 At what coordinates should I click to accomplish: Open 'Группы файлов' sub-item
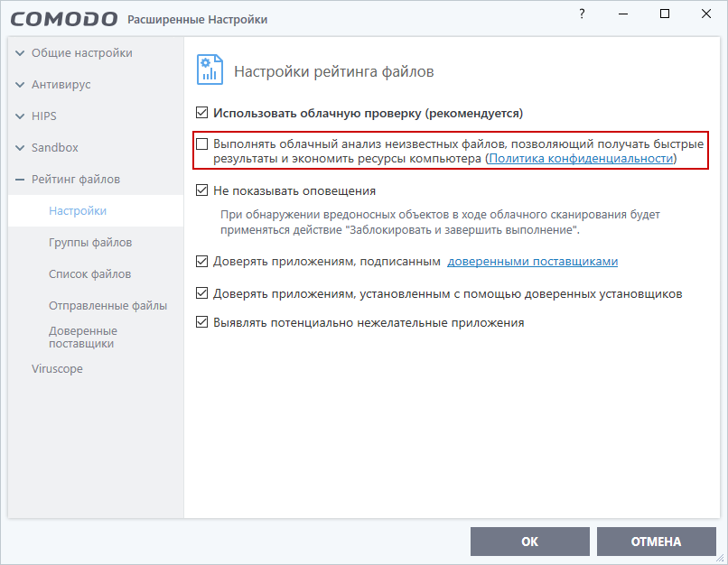pyautogui.click(x=90, y=243)
